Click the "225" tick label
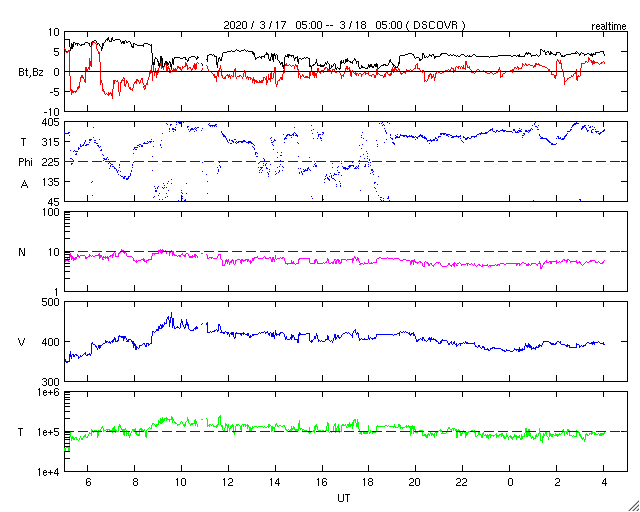Viewport: 640px width, 512px height. point(52,162)
